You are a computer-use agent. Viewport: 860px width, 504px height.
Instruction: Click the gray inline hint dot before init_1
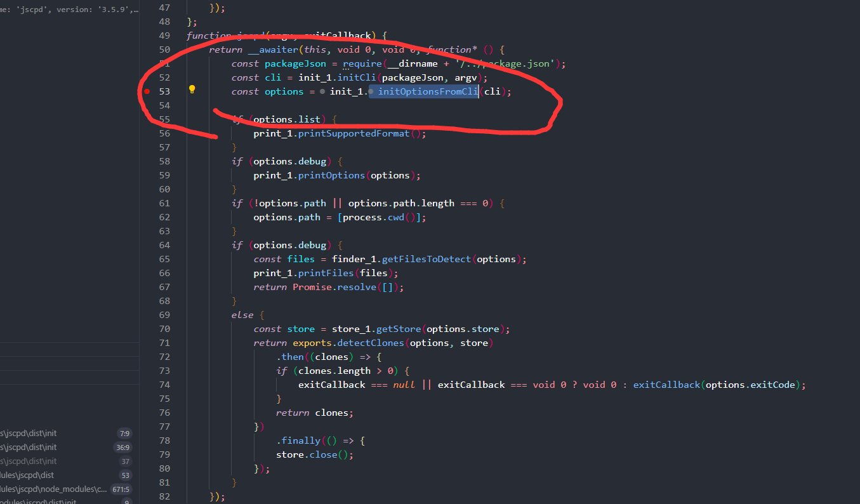point(322,91)
